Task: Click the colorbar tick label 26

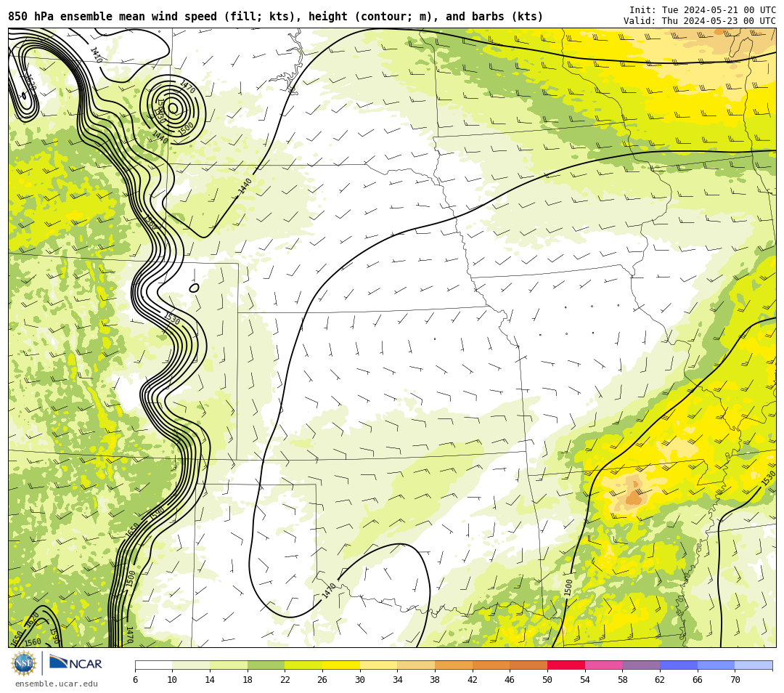Action: click(322, 679)
